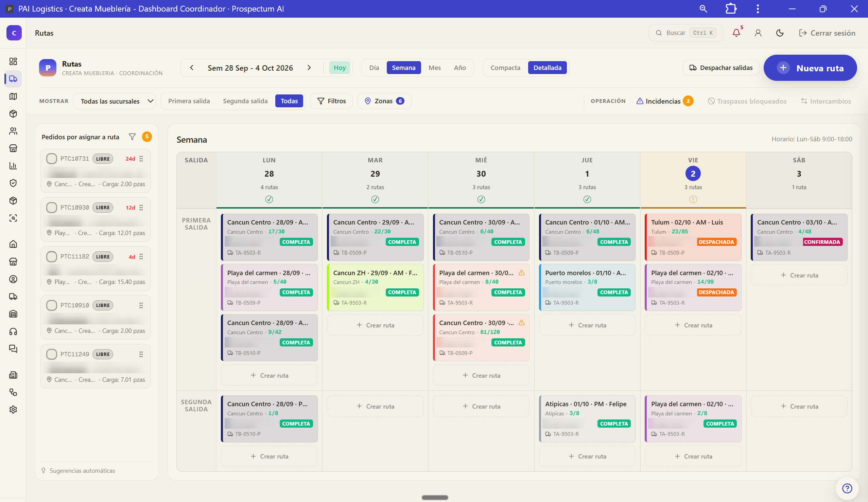Open the browser three-dot menu

pyautogui.click(x=758, y=8)
